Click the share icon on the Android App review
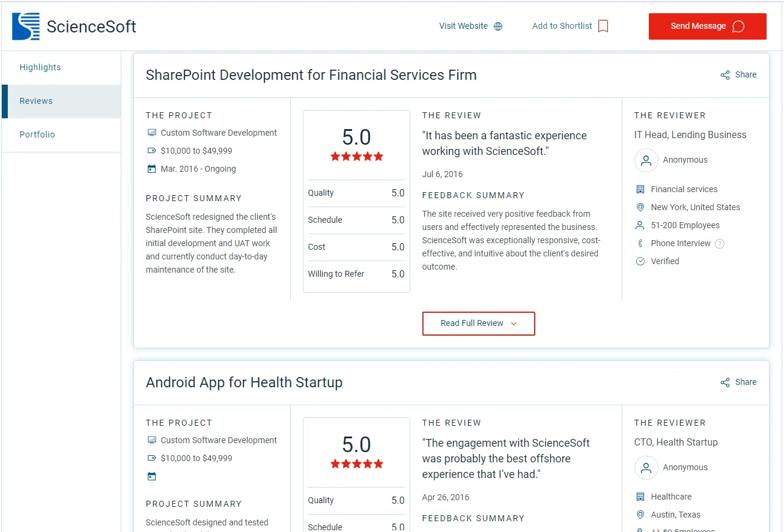Viewport: 784px width, 532px height. click(x=725, y=382)
